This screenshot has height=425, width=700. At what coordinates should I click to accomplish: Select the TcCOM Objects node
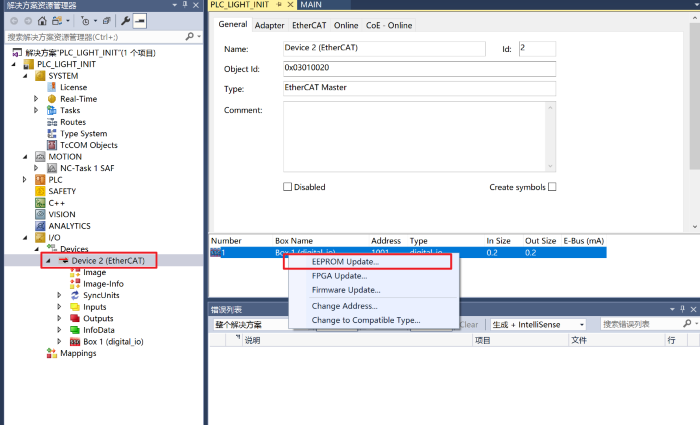88,145
